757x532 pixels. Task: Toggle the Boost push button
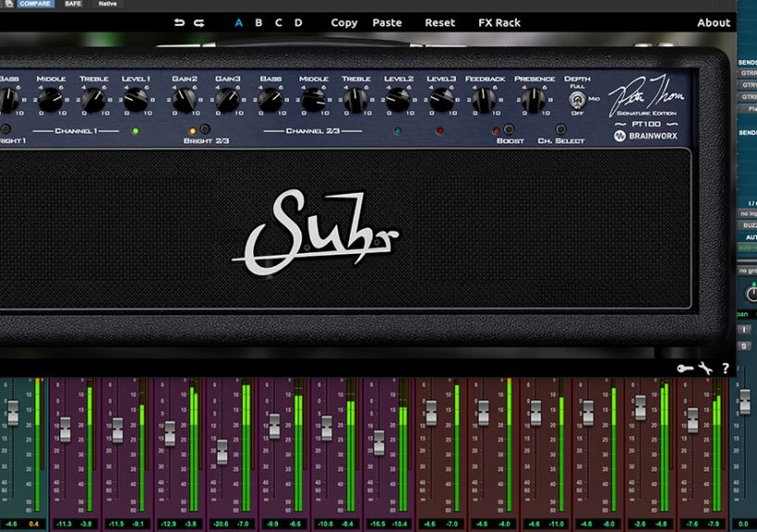click(509, 129)
